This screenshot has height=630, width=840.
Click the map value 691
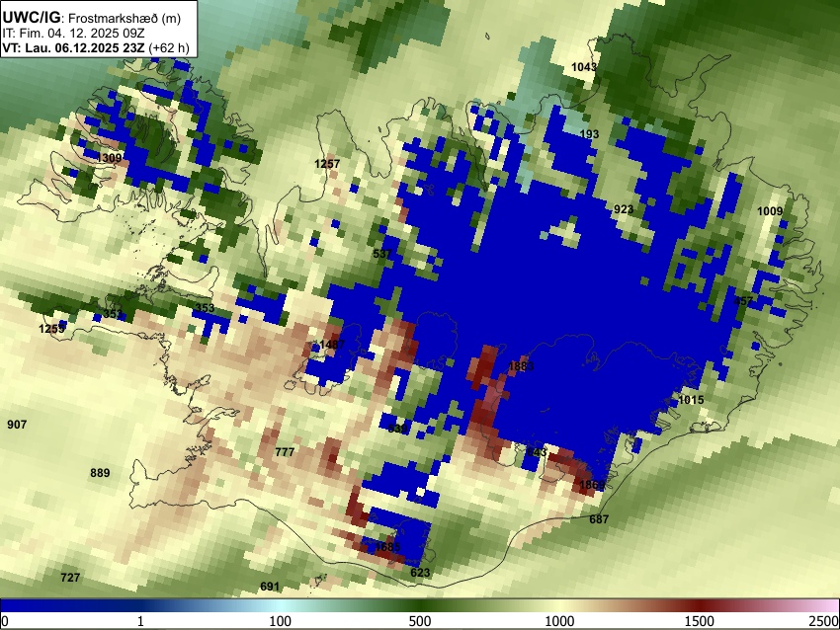tap(270, 587)
